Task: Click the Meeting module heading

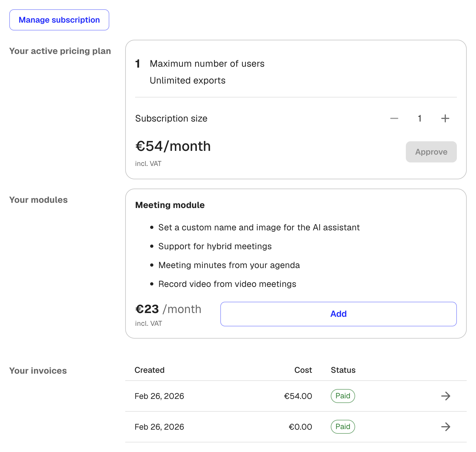Action: pyautogui.click(x=170, y=205)
